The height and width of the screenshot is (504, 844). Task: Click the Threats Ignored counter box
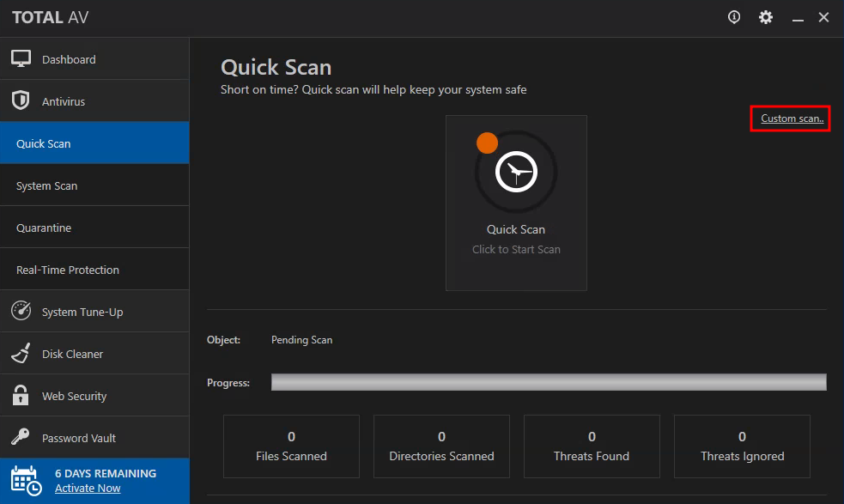(x=742, y=446)
